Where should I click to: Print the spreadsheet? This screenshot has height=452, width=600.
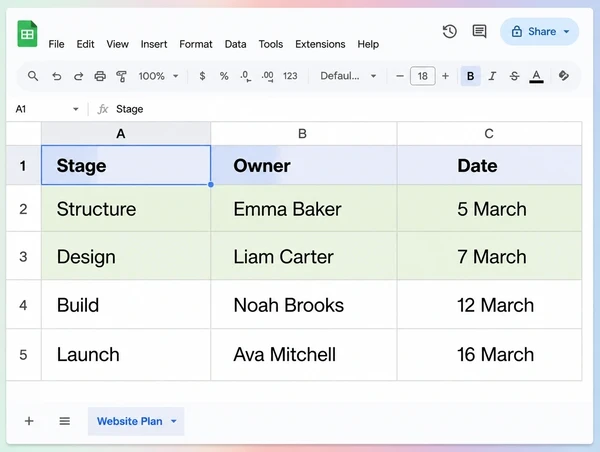pyautogui.click(x=100, y=76)
